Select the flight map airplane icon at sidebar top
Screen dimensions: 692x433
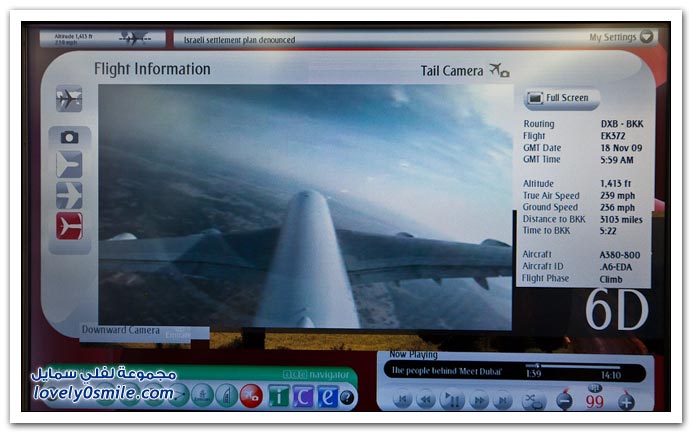pyautogui.click(x=69, y=100)
